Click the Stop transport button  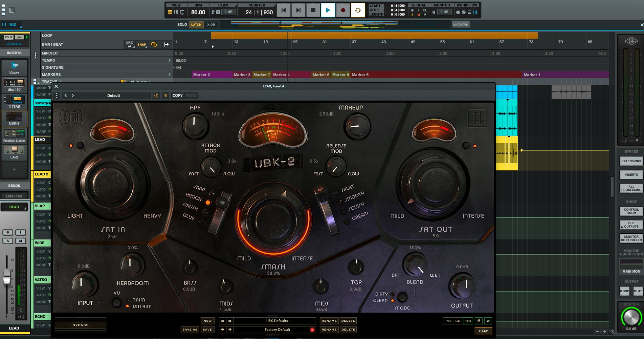(x=313, y=10)
